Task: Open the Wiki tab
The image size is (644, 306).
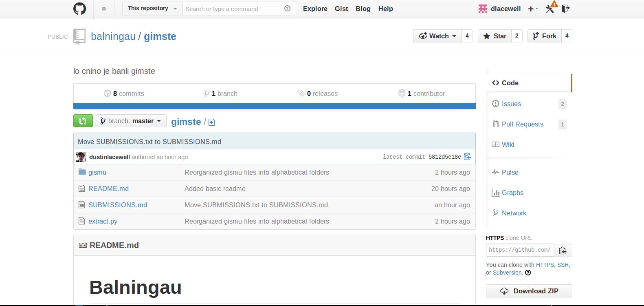Action: 508,144
